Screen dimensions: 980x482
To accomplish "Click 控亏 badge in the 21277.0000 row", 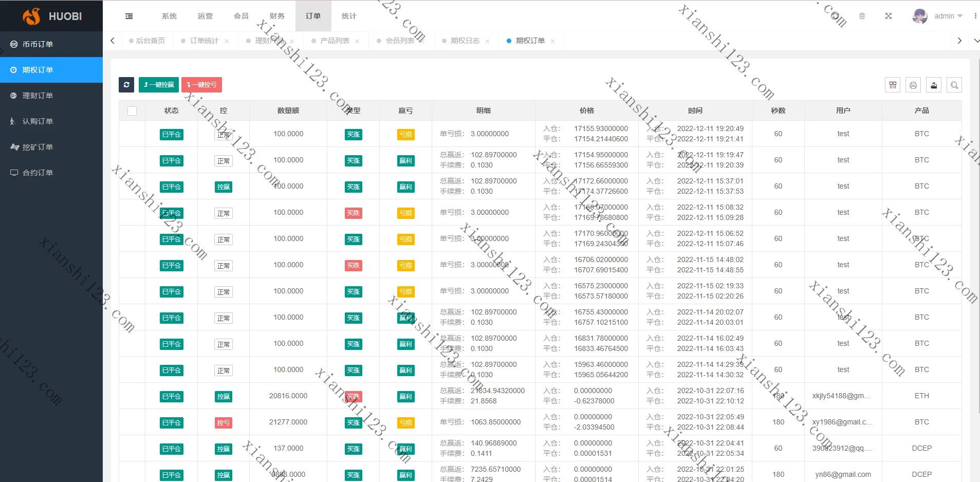I will tap(224, 423).
